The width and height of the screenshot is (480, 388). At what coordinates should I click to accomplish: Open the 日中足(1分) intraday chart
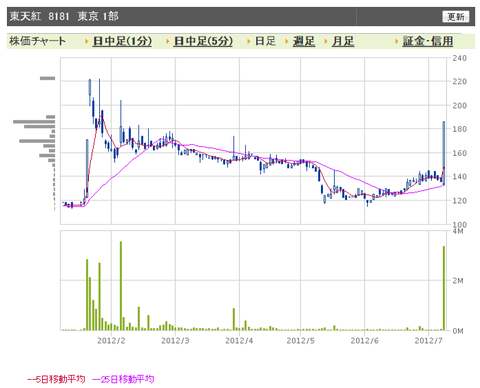122,41
